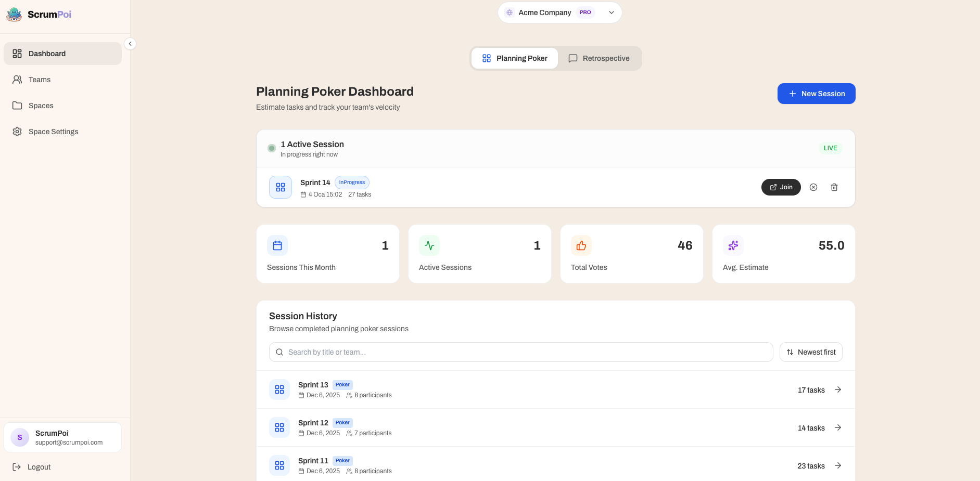Collapse the sidebar with the chevron button

[130, 43]
